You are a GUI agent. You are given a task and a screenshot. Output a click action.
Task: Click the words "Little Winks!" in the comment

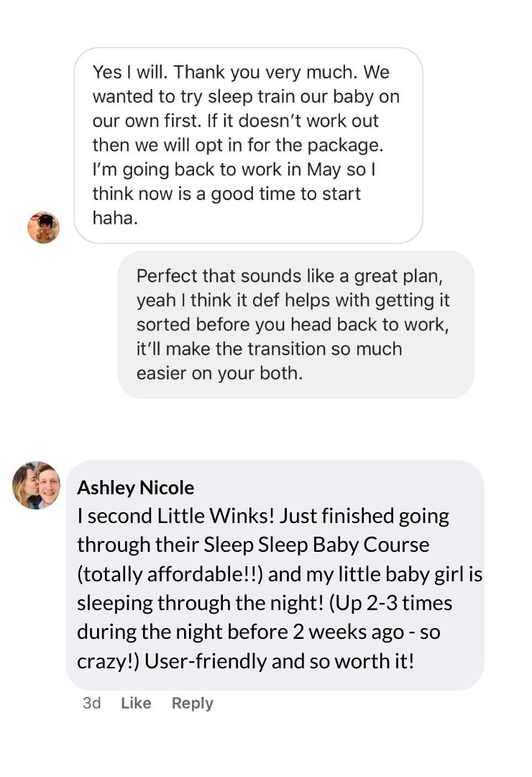(x=216, y=516)
